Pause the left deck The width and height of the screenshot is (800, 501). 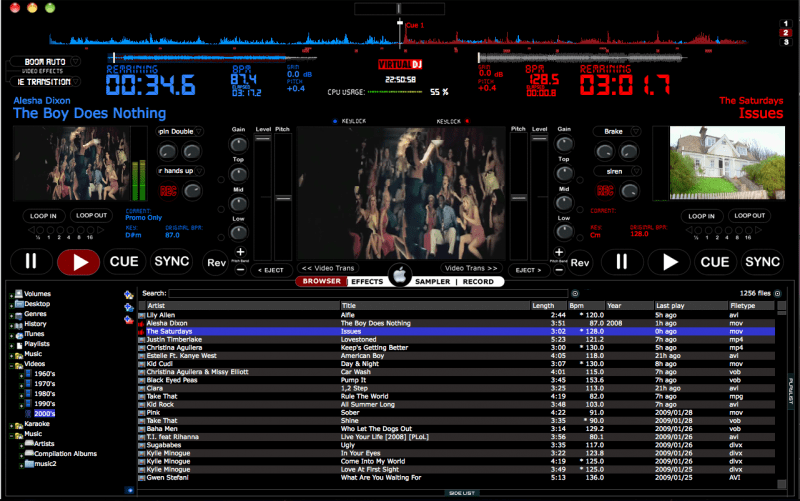30,262
